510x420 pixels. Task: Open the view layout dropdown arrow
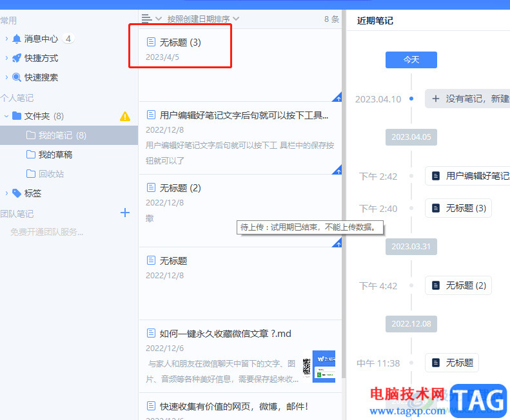point(159,19)
